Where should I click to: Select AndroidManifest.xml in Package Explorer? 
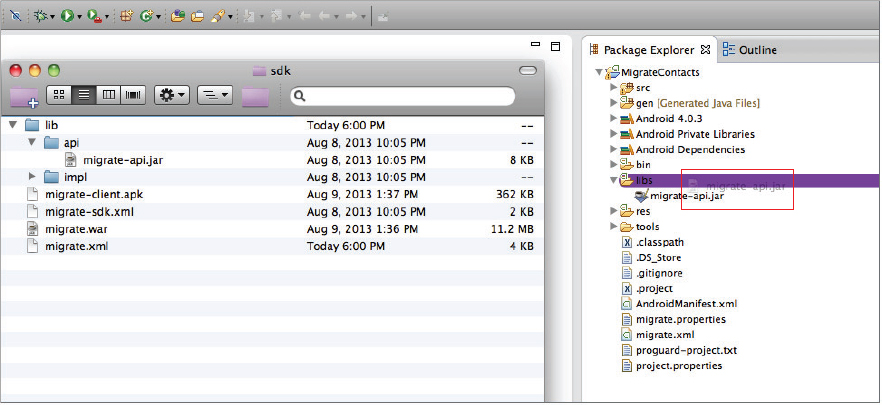[685, 304]
